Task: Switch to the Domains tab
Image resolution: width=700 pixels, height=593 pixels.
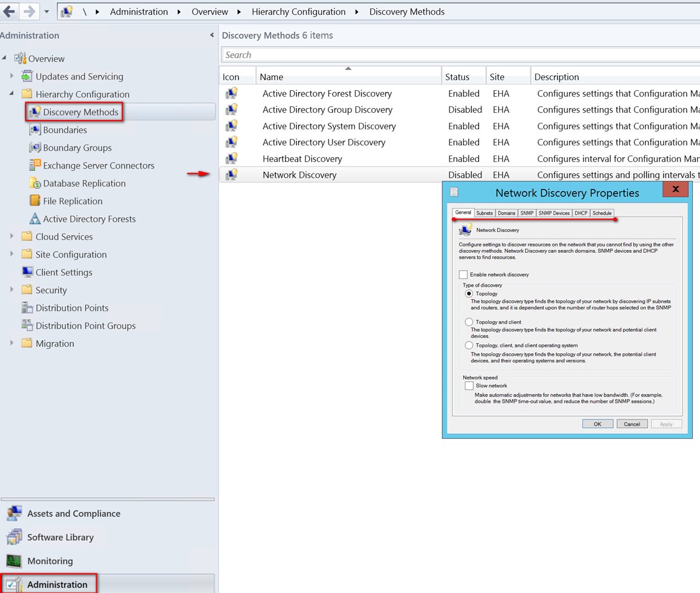Action: [x=506, y=213]
